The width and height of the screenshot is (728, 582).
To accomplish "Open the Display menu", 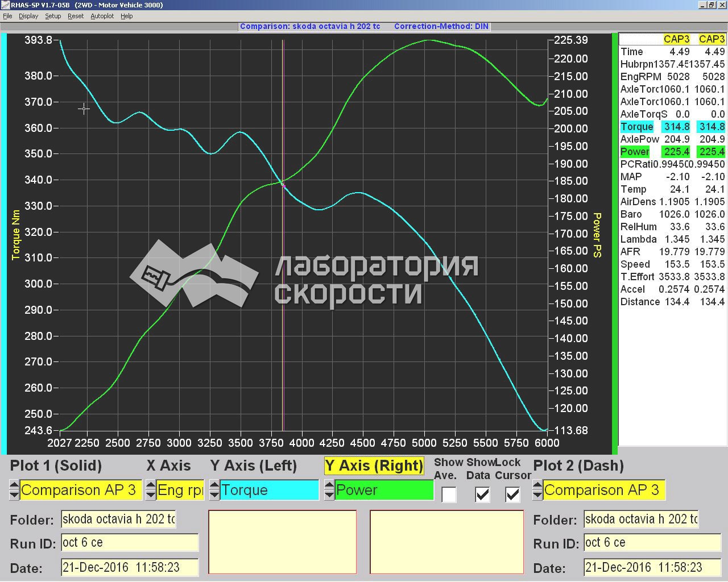I will point(28,16).
